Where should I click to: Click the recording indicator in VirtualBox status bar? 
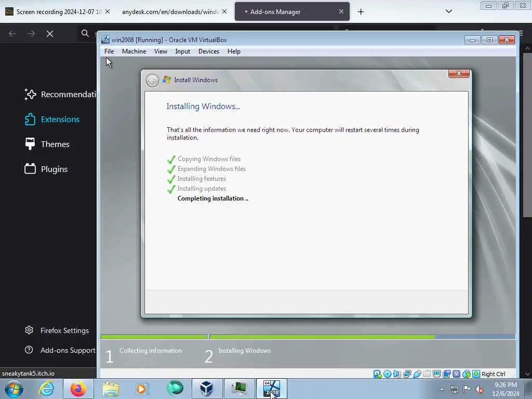pos(446,374)
